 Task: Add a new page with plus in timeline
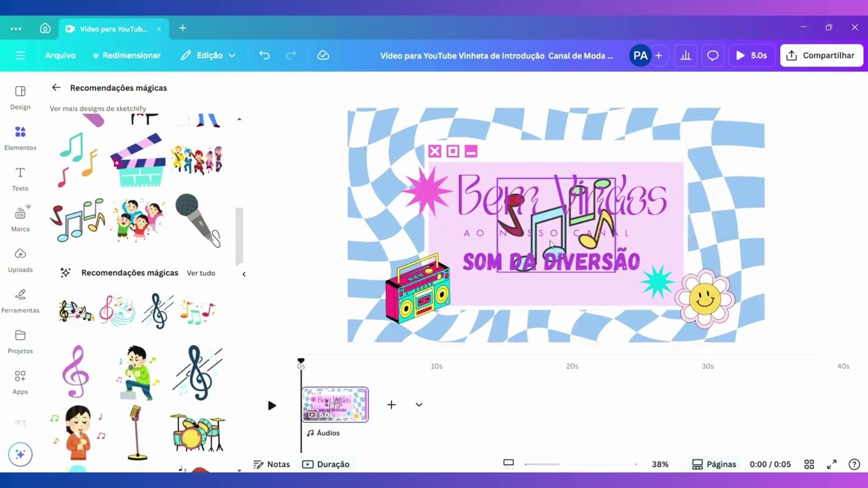point(391,405)
